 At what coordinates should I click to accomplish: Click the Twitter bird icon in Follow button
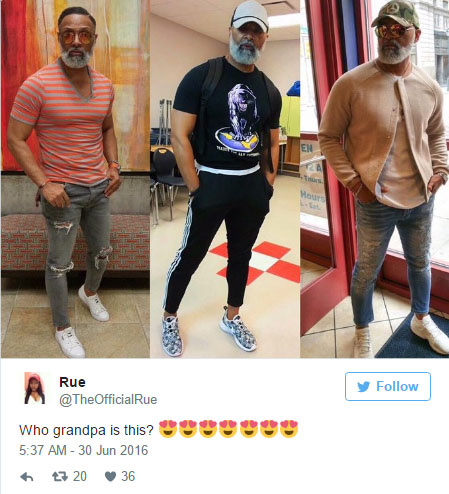(x=363, y=387)
